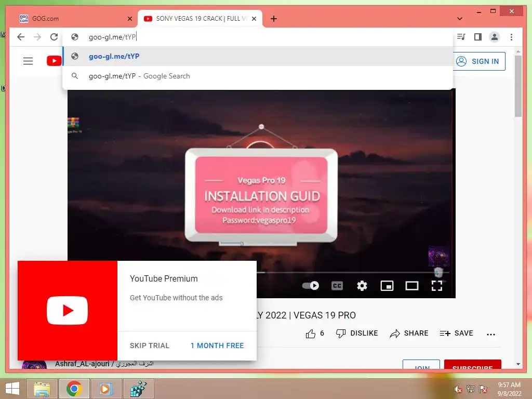This screenshot has height=399, width=532.
Task: Reload the page with the refresh icon
Action: click(54, 37)
